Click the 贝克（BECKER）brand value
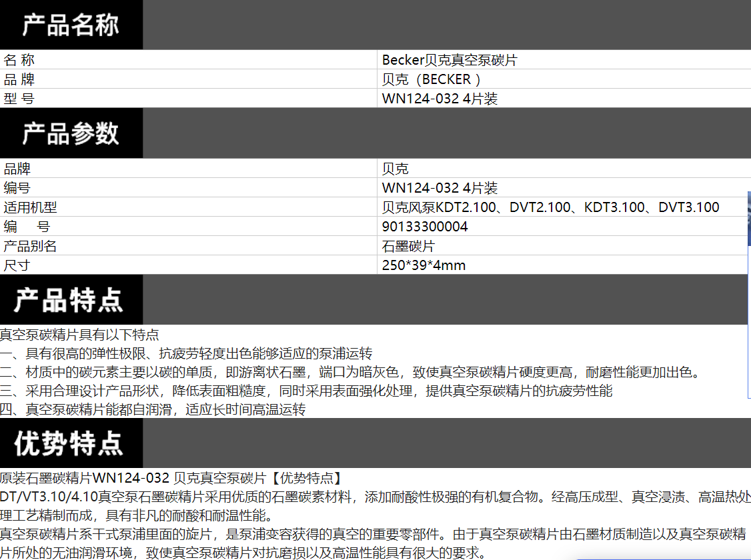Viewport: 751px width, 560px height. pyautogui.click(x=431, y=79)
